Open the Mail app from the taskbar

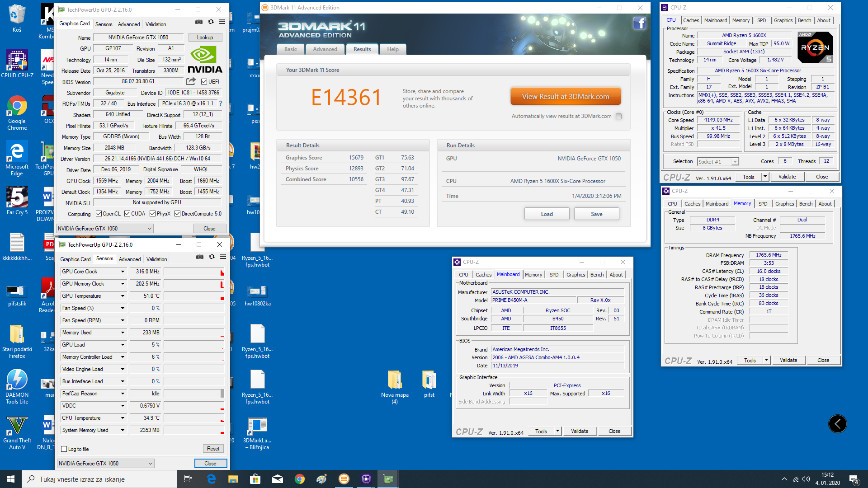click(x=277, y=479)
